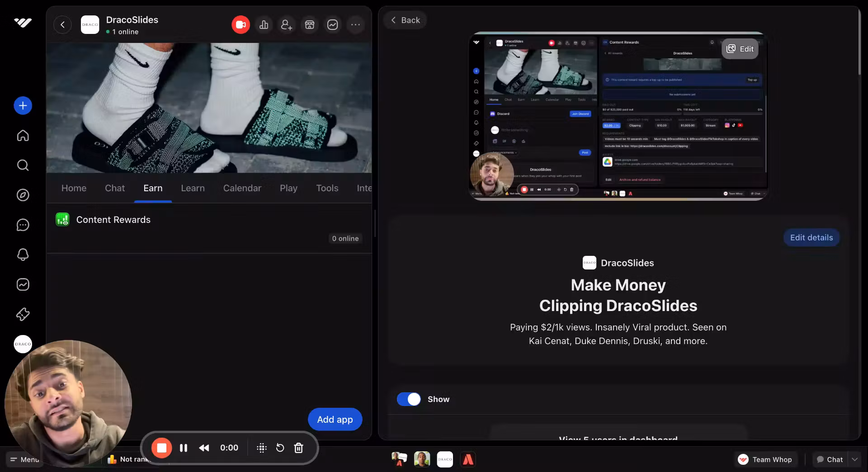Click the blue plus create button
Viewport: 868px width, 472px height.
click(23, 106)
